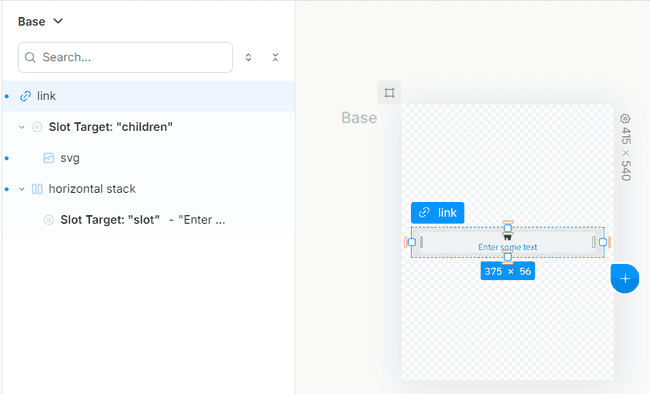Collapse the horizontal stack node
This screenshot has height=394, width=650.
[x=22, y=189]
